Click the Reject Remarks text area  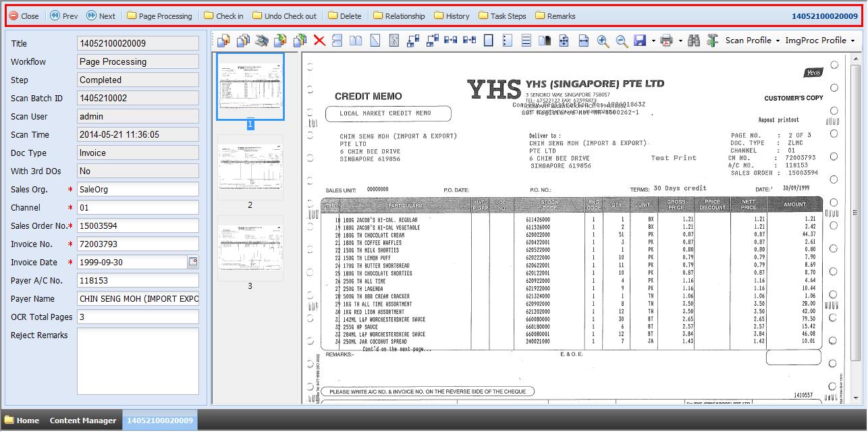(138, 360)
